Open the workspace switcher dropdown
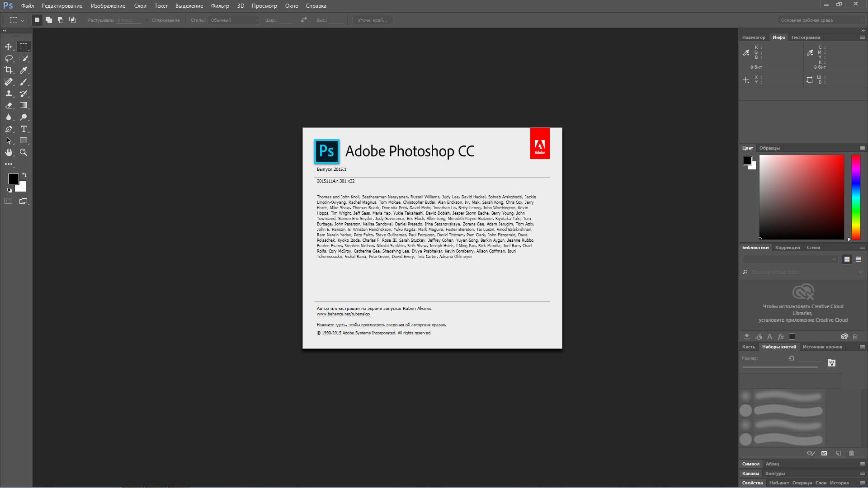 coord(821,20)
